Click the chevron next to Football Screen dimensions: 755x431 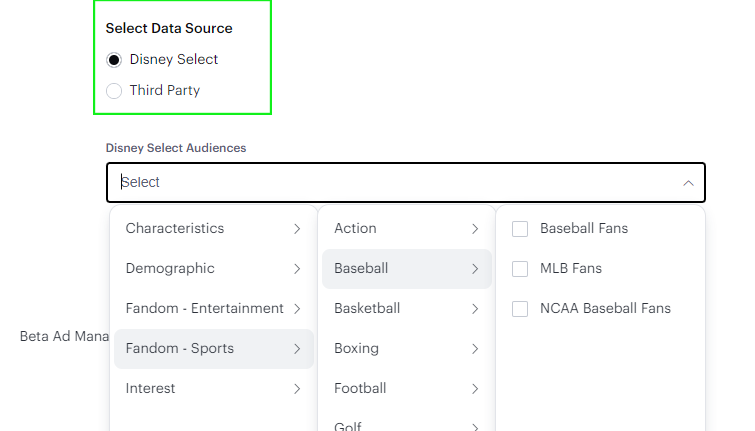[475, 389]
